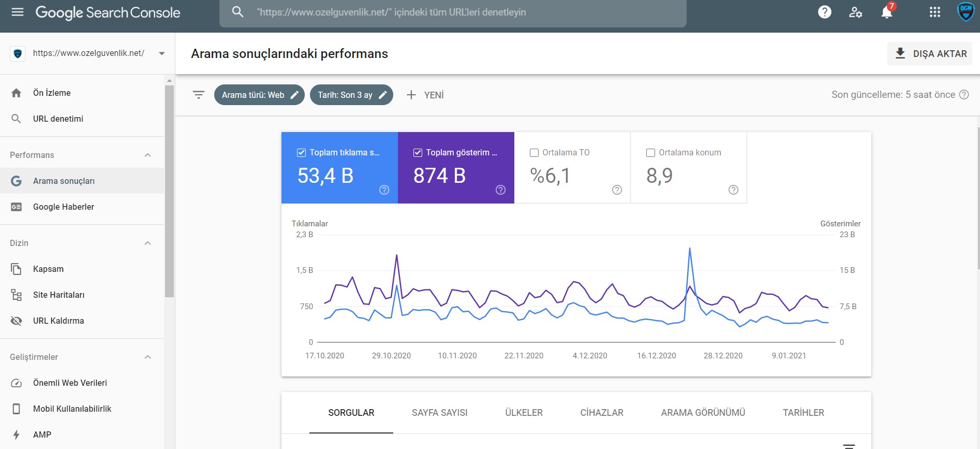Click the ozelguvenlik.net property favicon

18,53
